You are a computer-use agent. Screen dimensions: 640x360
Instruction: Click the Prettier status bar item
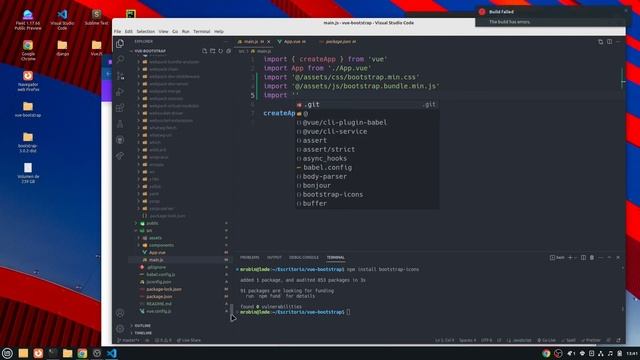(x=591, y=340)
